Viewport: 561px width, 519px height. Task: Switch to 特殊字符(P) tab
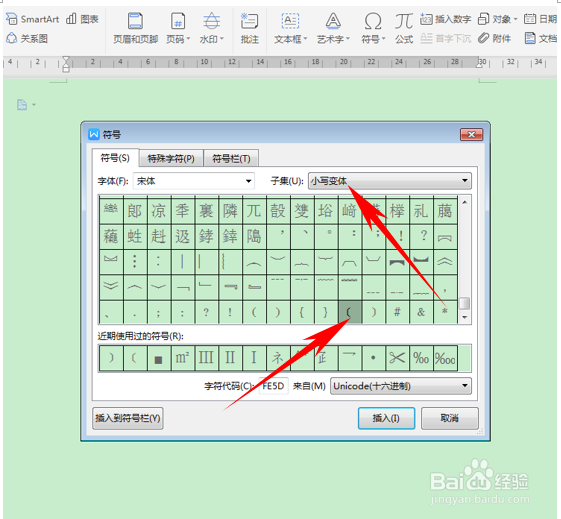pyautogui.click(x=171, y=158)
